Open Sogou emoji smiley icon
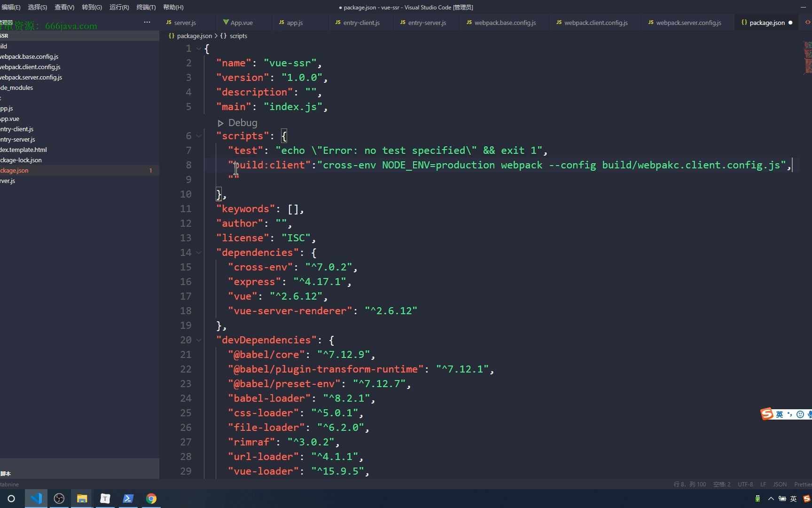 (x=800, y=414)
